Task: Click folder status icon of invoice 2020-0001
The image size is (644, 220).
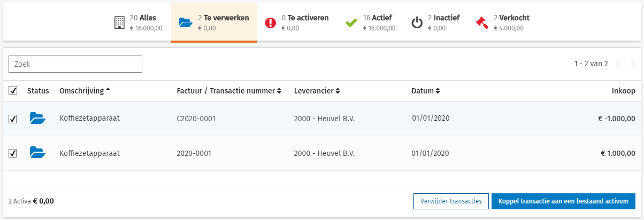Action: point(37,153)
